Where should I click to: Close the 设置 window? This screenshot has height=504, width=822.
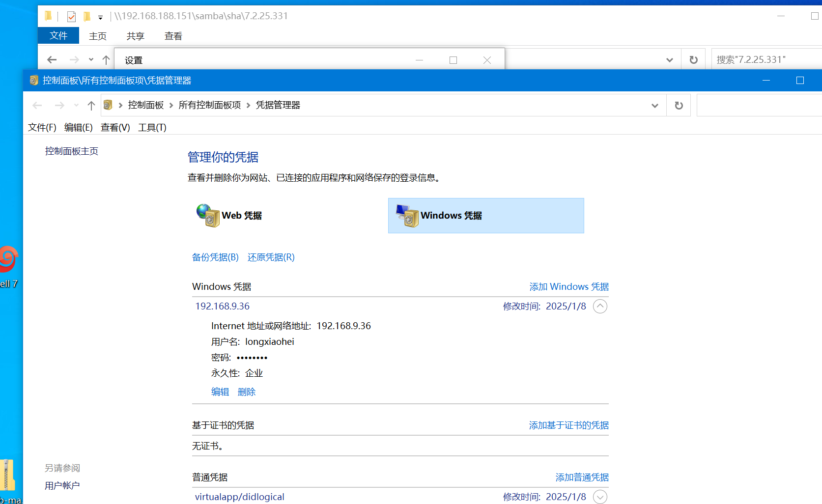point(487,60)
